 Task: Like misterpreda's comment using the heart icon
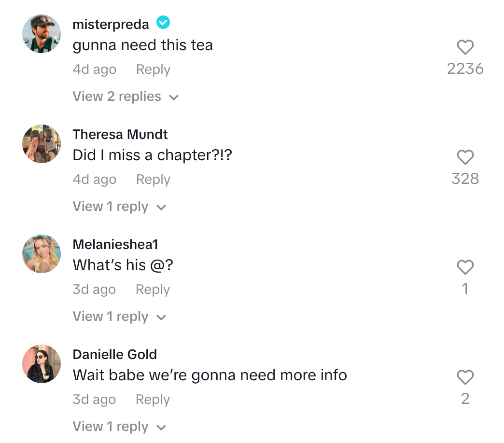click(465, 47)
